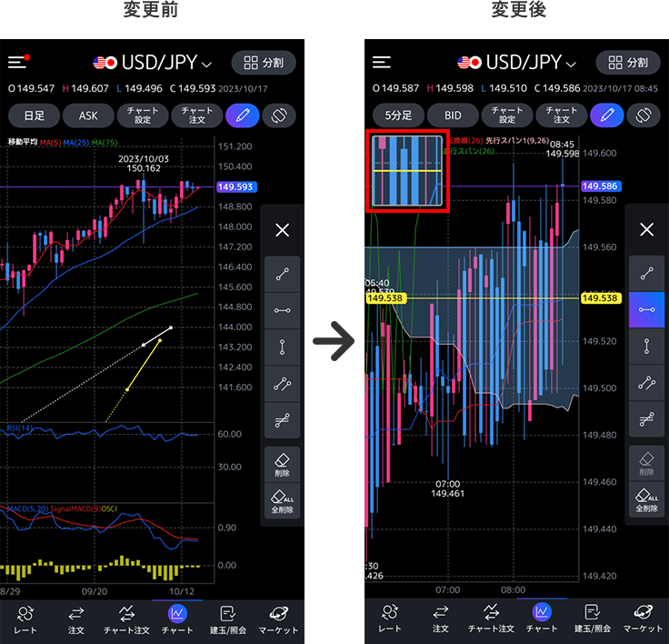Tap magnifier preview thumbnail in right chart
This screenshot has width=669, height=644.
pos(407,171)
